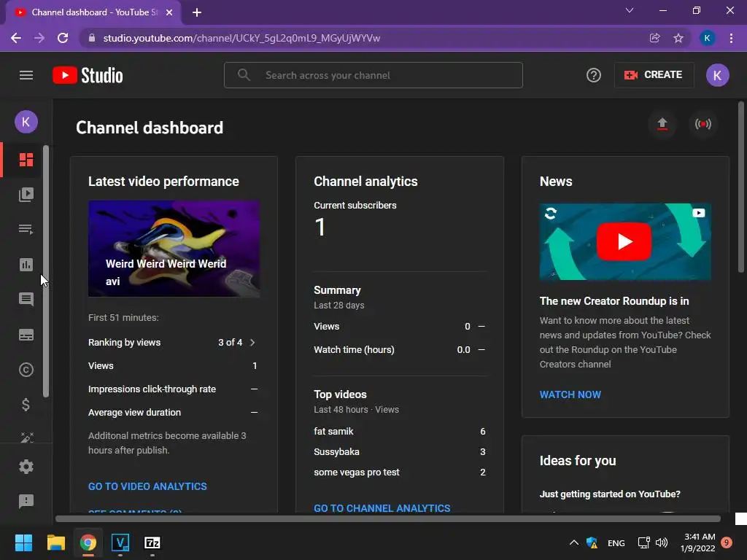Open File Explorer from taskbar

point(55,542)
